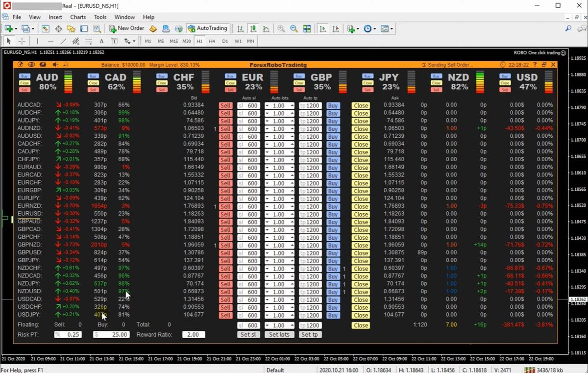Click the New Order button
The image size is (588, 373).
point(126,29)
